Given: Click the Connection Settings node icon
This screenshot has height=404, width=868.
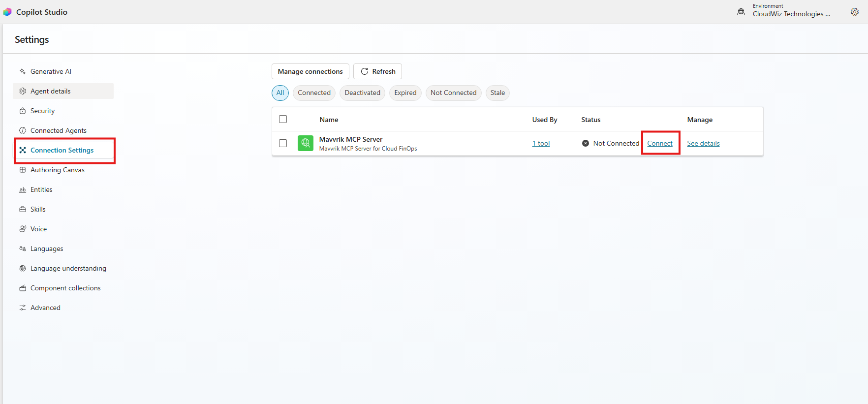Looking at the screenshot, I should pos(23,150).
